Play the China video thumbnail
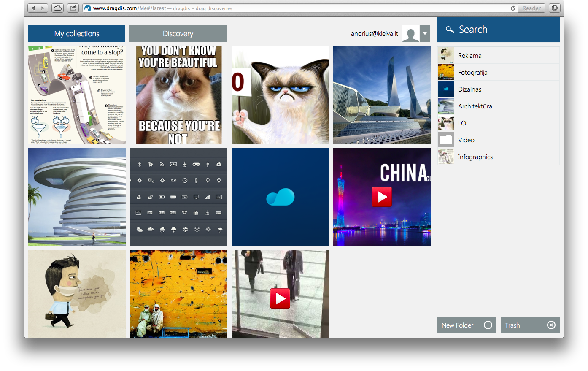This screenshot has width=588, height=371. point(382,197)
